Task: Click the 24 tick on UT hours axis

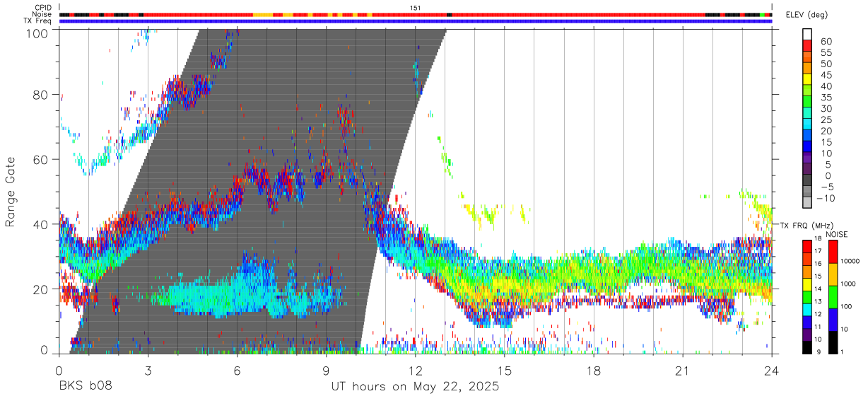Action: (772, 370)
